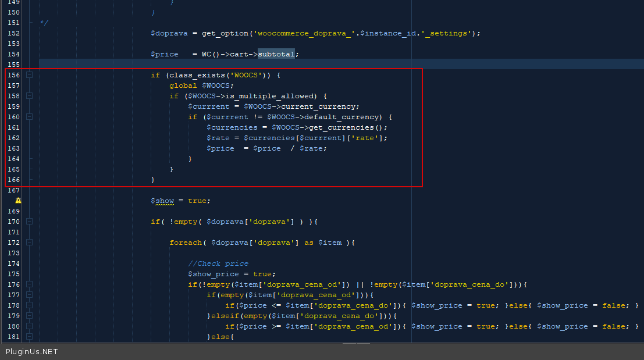
Task: Toggle the fold marker at line 177
Action: [x=30, y=295]
